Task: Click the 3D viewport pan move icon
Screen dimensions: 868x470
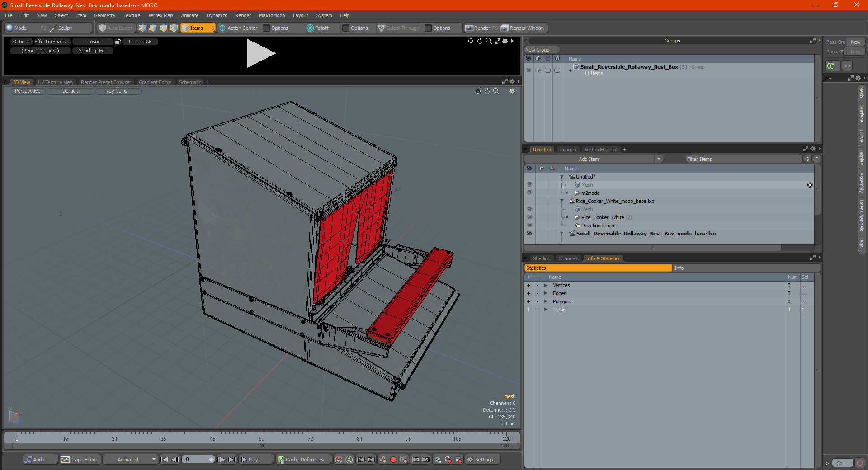Action: [478, 91]
